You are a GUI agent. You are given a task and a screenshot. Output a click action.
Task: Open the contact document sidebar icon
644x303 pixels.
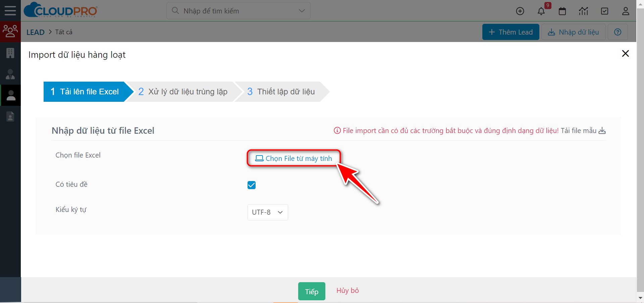click(10, 116)
